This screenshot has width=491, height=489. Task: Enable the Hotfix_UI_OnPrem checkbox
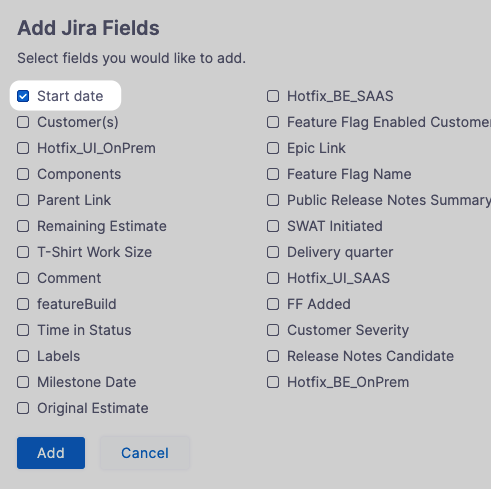[23, 148]
